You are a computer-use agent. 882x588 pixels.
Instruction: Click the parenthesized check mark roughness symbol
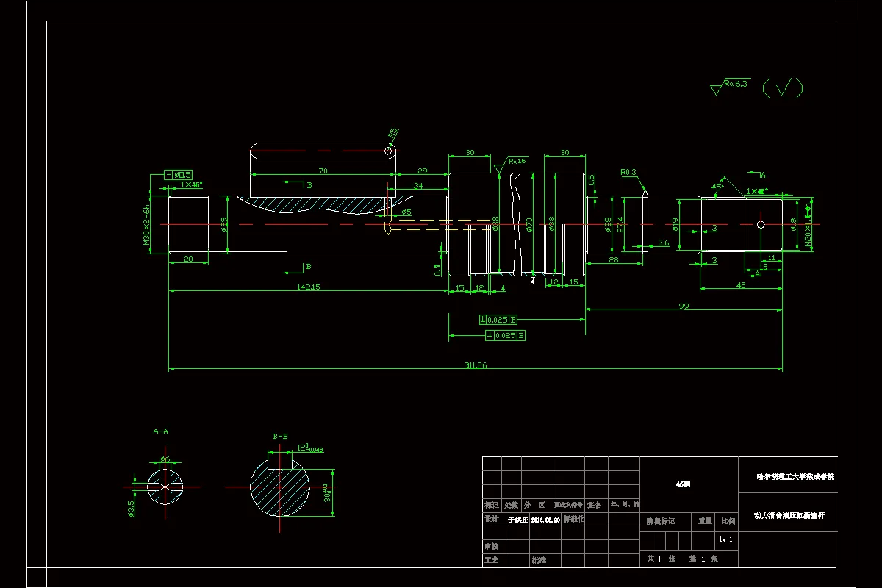point(783,89)
